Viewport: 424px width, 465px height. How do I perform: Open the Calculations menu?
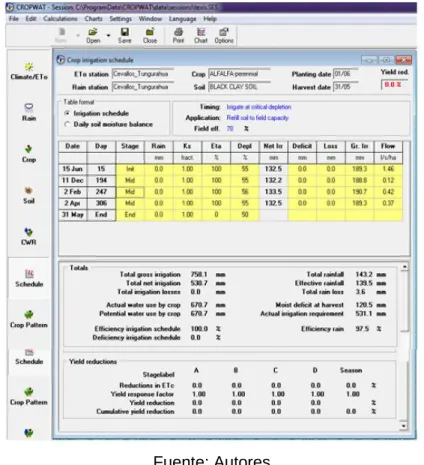tap(60, 19)
